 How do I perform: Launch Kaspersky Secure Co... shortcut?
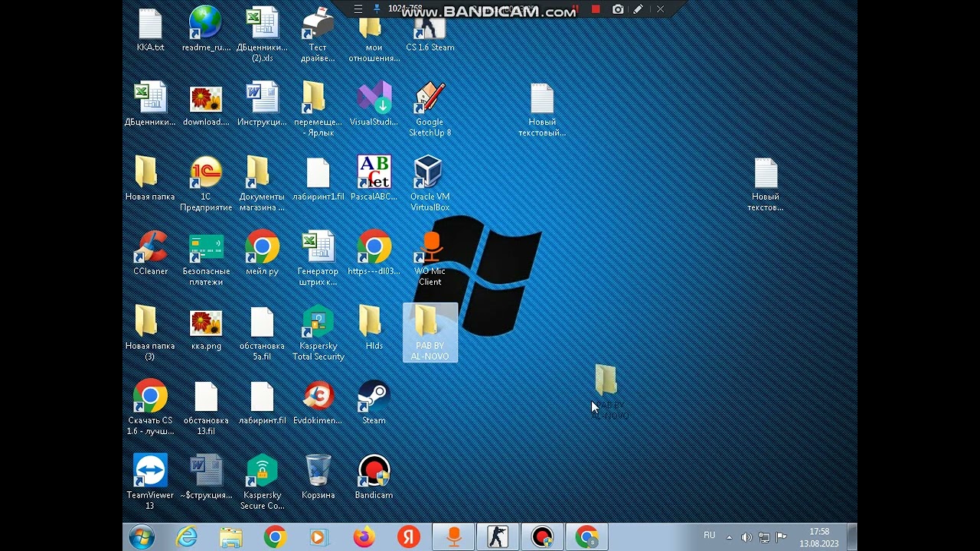pyautogui.click(x=262, y=483)
